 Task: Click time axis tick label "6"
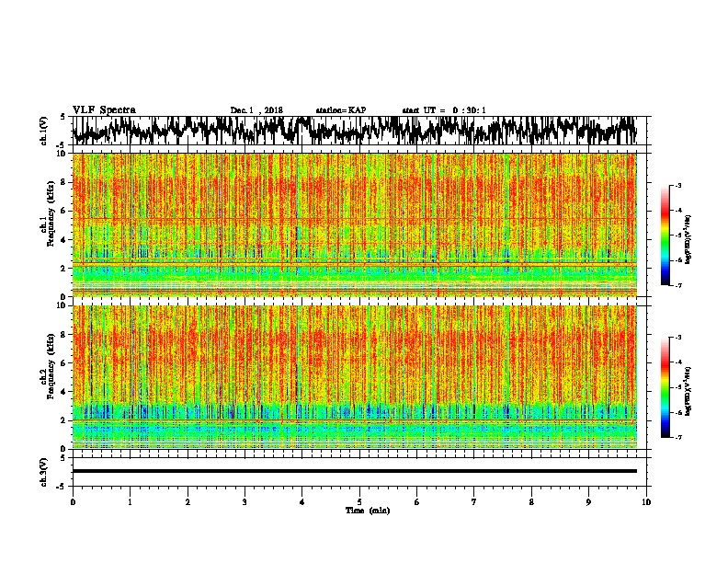(x=417, y=502)
